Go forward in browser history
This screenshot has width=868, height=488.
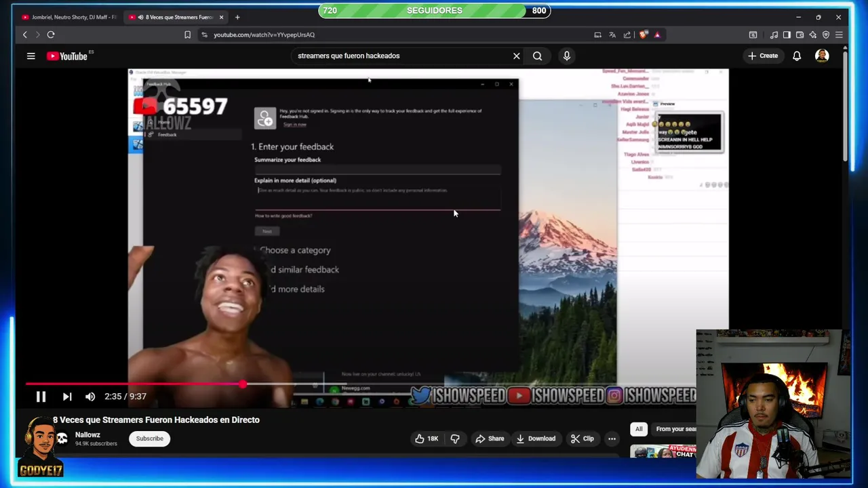(37, 35)
